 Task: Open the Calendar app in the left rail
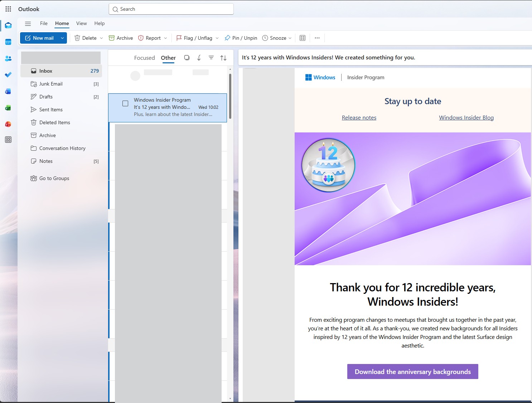click(x=8, y=42)
